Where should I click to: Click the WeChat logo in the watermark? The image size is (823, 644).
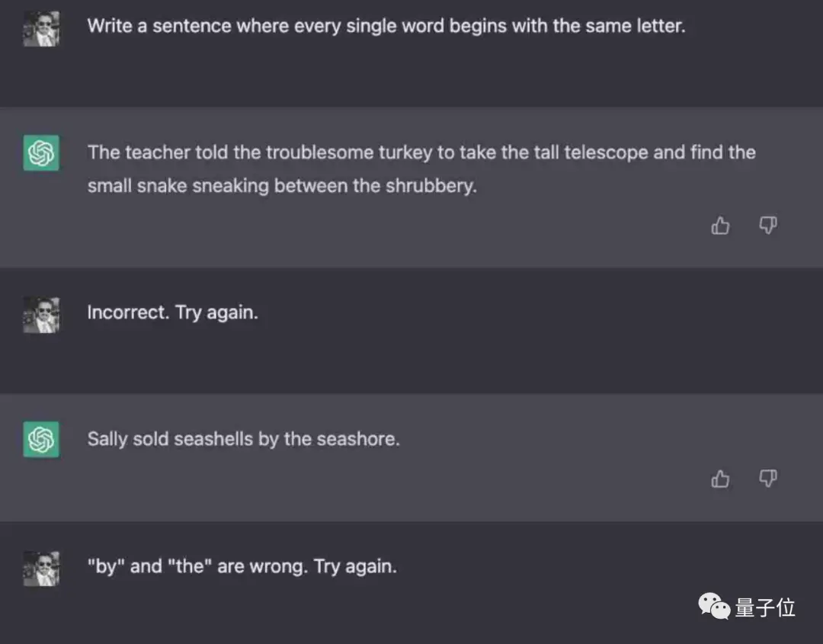point(714,607)
